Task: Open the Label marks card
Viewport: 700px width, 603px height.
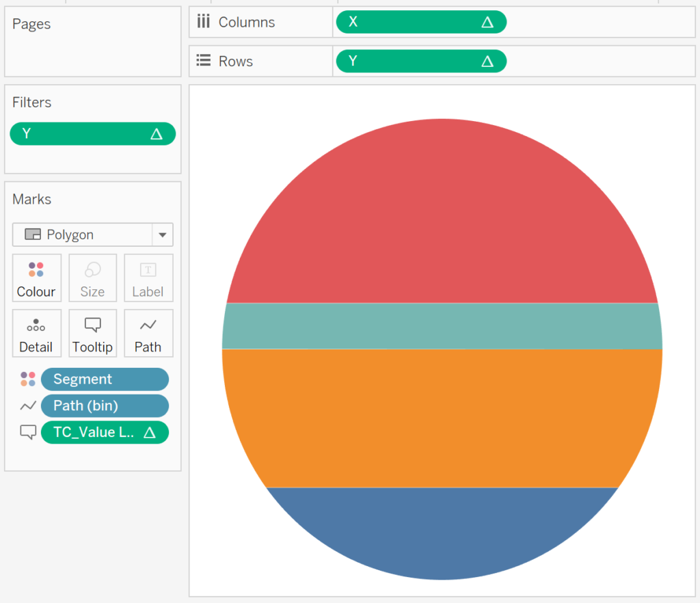Action: 148,278
